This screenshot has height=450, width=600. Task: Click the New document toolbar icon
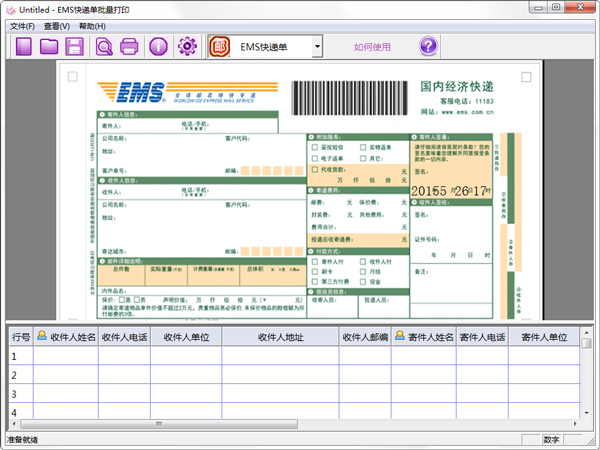click(x=24, y=47)
